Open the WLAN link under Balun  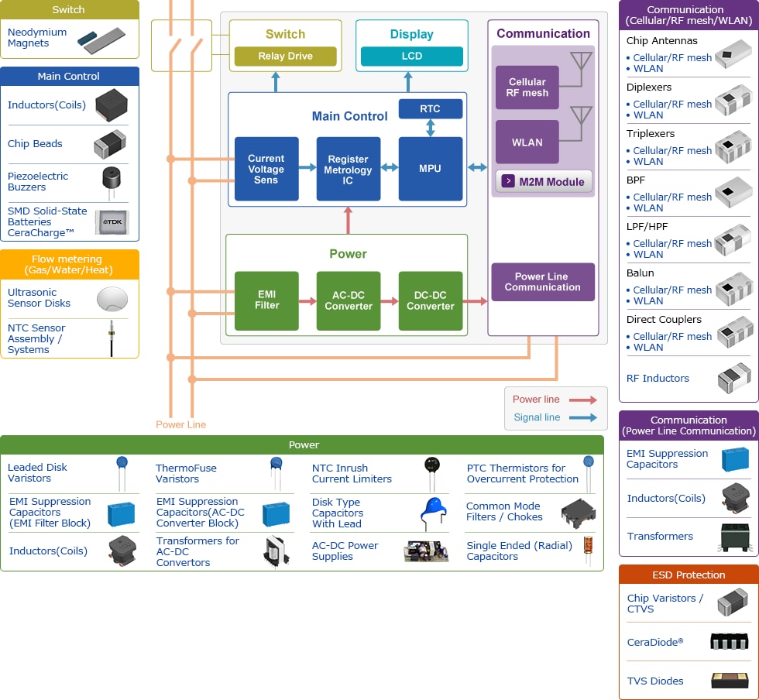click(x=648, y=300)
